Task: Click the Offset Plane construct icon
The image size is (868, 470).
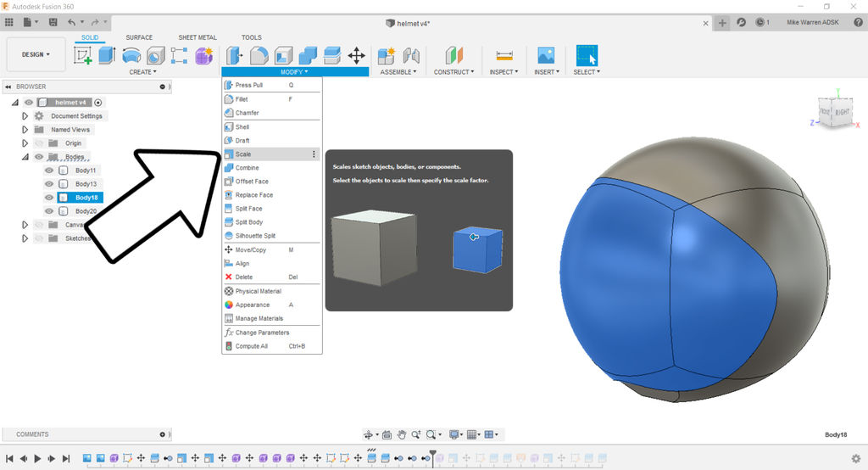Action: pos(454,55)
